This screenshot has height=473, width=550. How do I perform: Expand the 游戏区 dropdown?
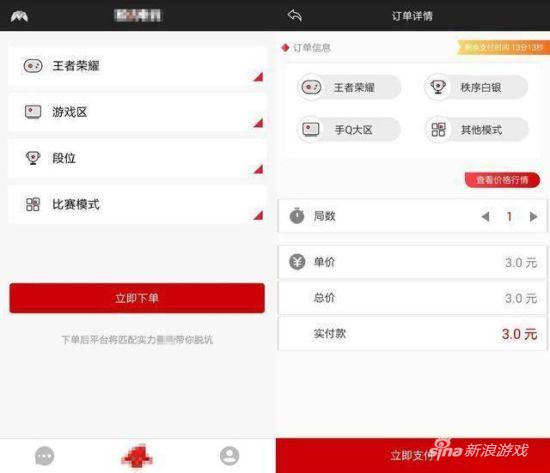(137, 112)
